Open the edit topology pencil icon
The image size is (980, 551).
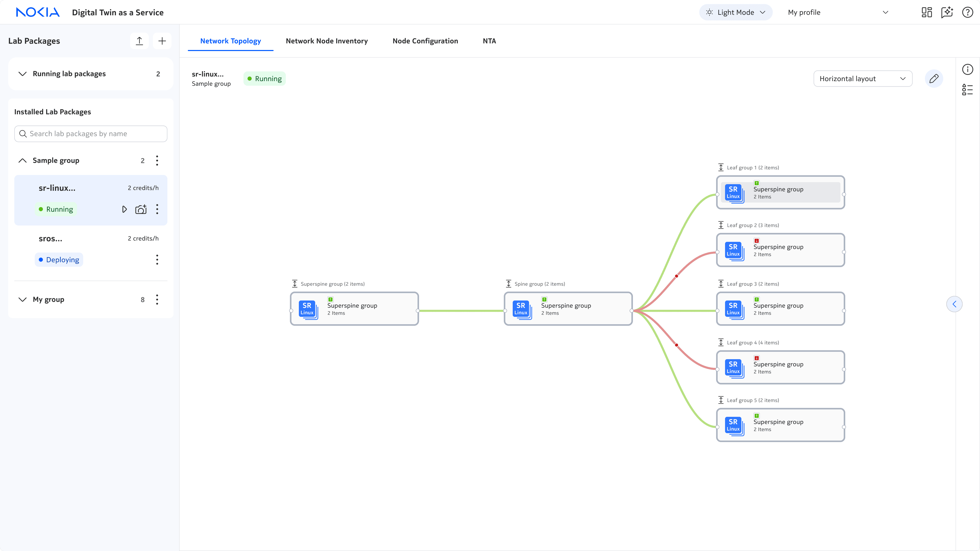pos(934,79)
